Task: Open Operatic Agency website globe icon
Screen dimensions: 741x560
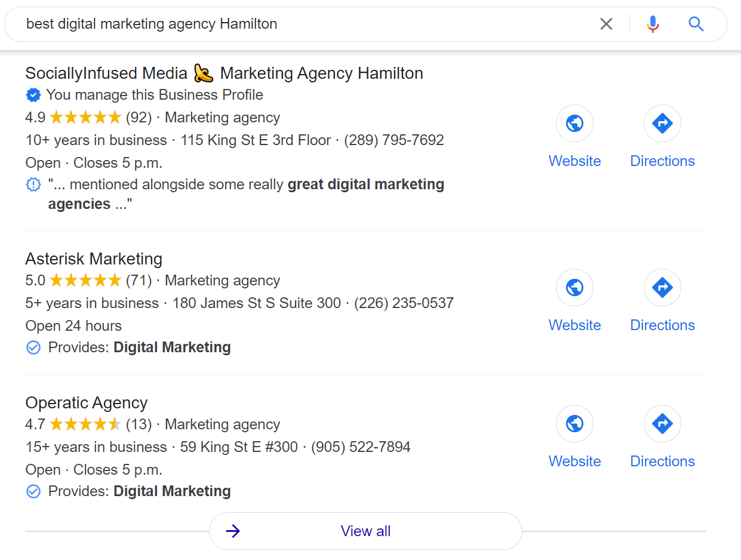Action: (x=574, y=424)
